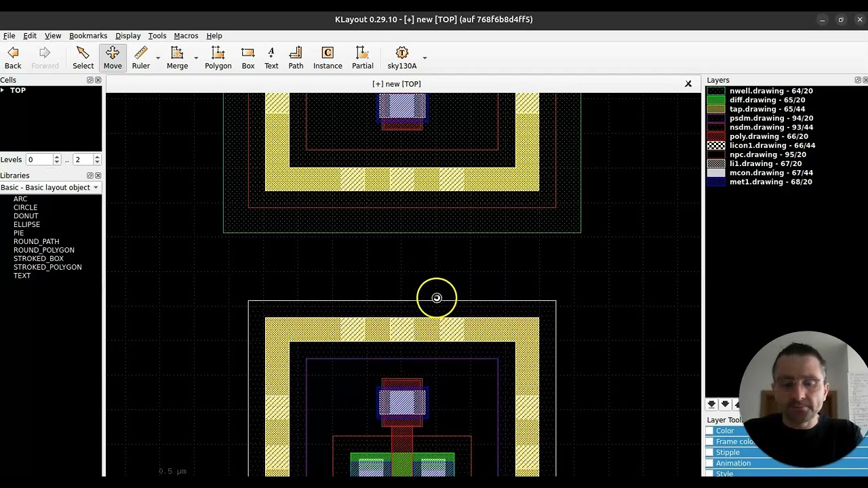Float the Layers panel
The height and width of the screenshot is (488, 868).
857,80
